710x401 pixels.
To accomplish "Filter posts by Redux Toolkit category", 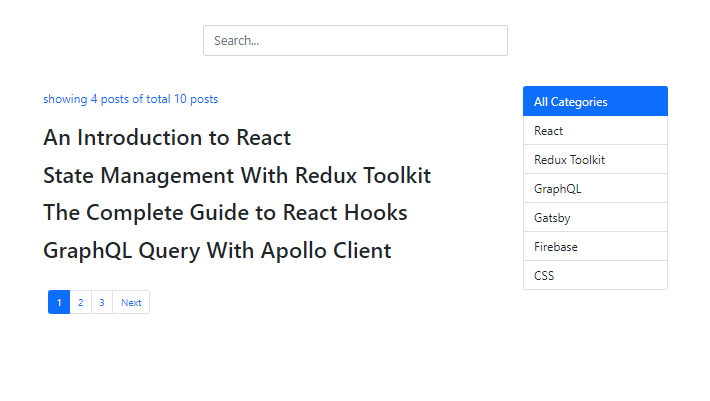I will click(x=595, y=160).
